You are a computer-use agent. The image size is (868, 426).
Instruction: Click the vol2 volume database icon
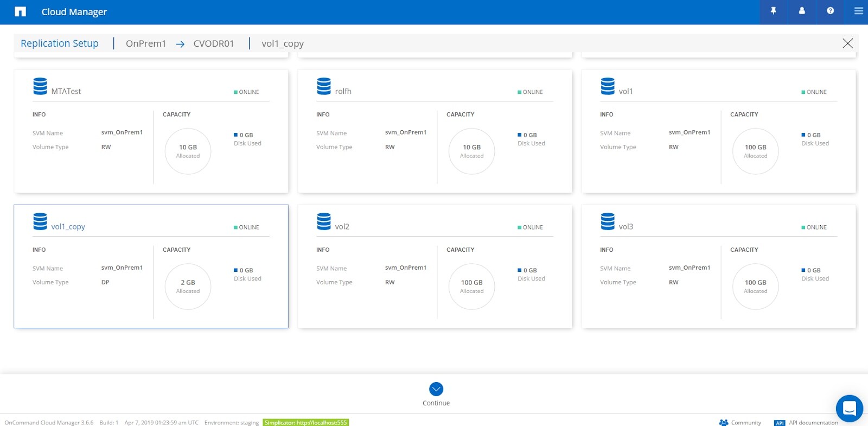tap(324, 221)
